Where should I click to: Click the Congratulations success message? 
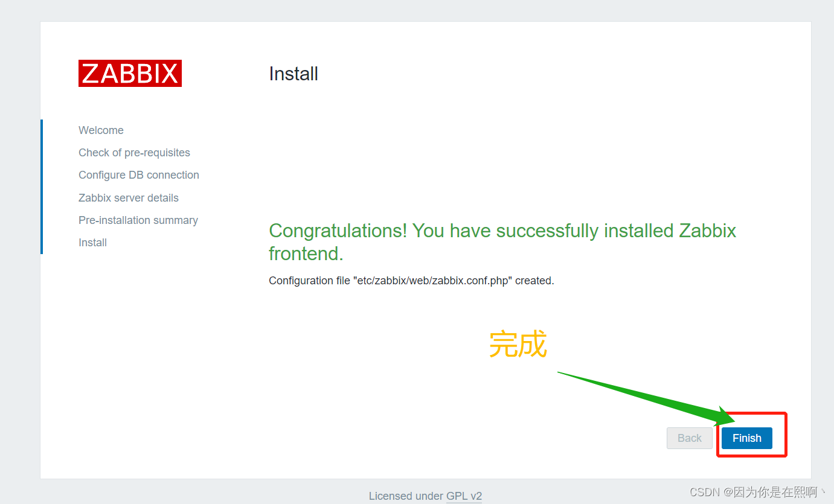[502, 242]
